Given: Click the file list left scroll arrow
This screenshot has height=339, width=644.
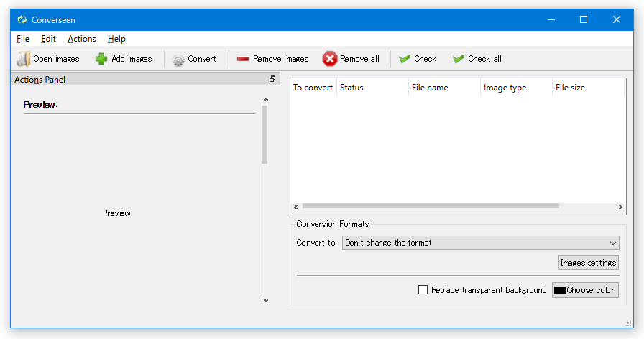Looking at the screenshot, I should click(x=296, y=207).
